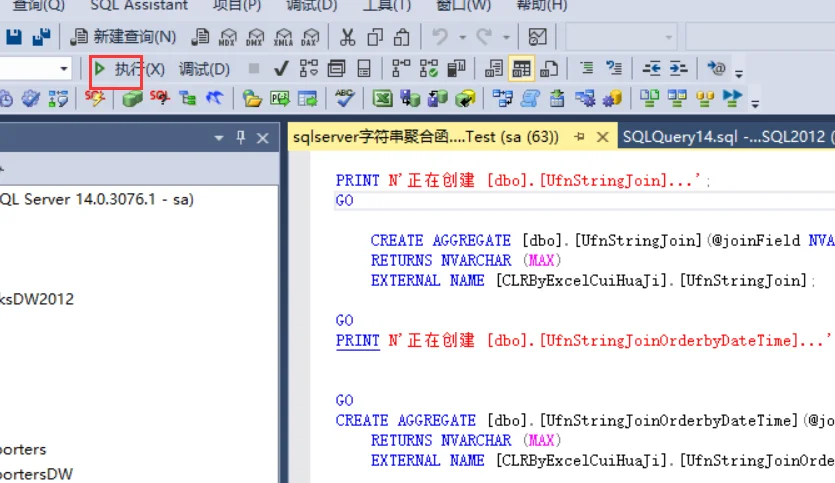Click the Save All icon

pos(41,37)
